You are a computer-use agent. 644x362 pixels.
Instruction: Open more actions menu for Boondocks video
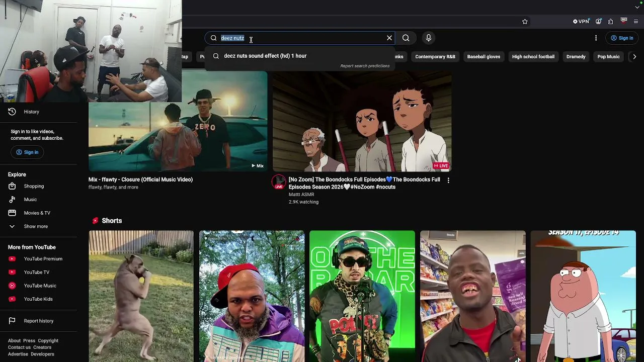tap(448, 180)
